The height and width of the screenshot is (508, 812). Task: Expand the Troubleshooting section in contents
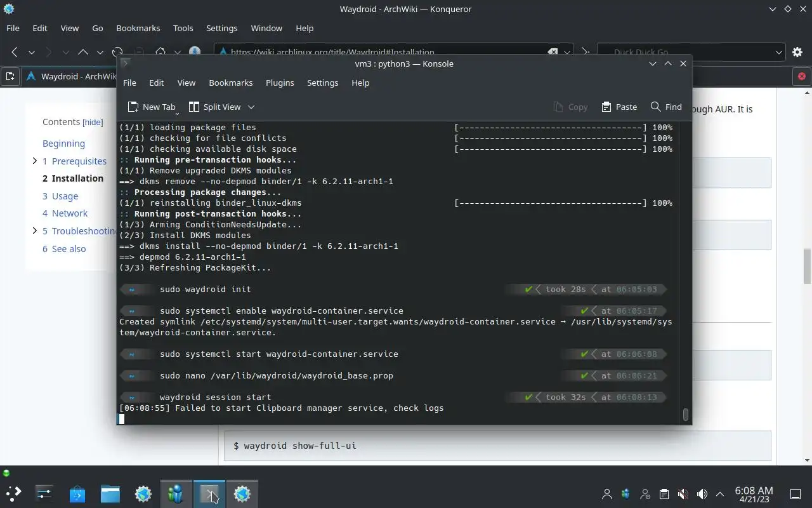pyautogui.click(x=34, y=231)
